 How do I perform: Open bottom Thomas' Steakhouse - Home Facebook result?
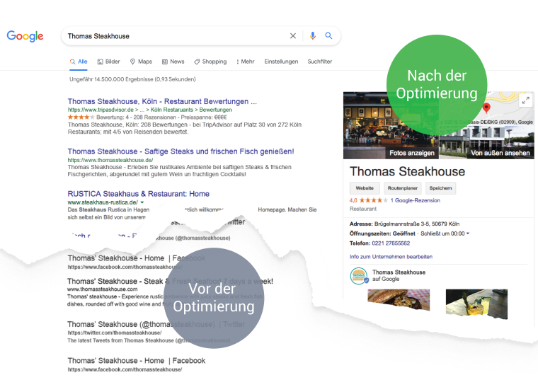tap(136, 361)
